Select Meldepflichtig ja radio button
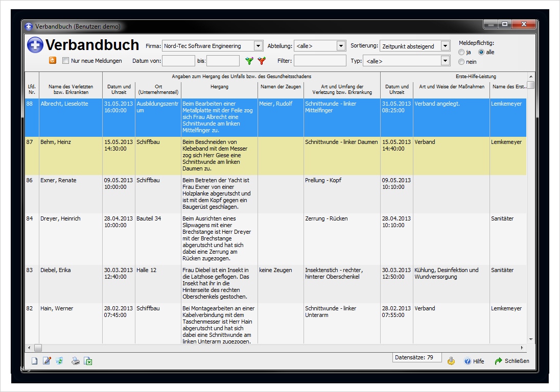This screenshot has width=560, height=392. 461,52
